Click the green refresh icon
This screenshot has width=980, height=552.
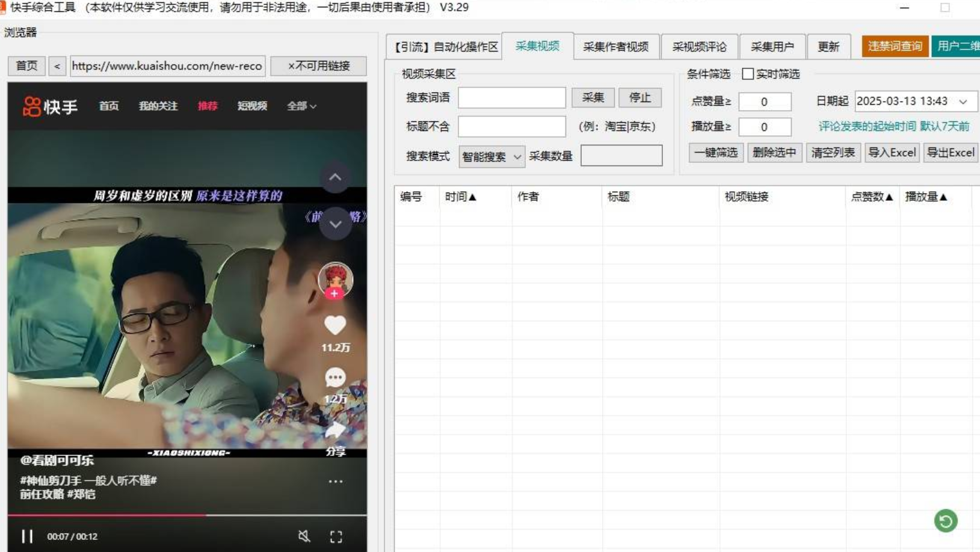[x=946, y=522]
